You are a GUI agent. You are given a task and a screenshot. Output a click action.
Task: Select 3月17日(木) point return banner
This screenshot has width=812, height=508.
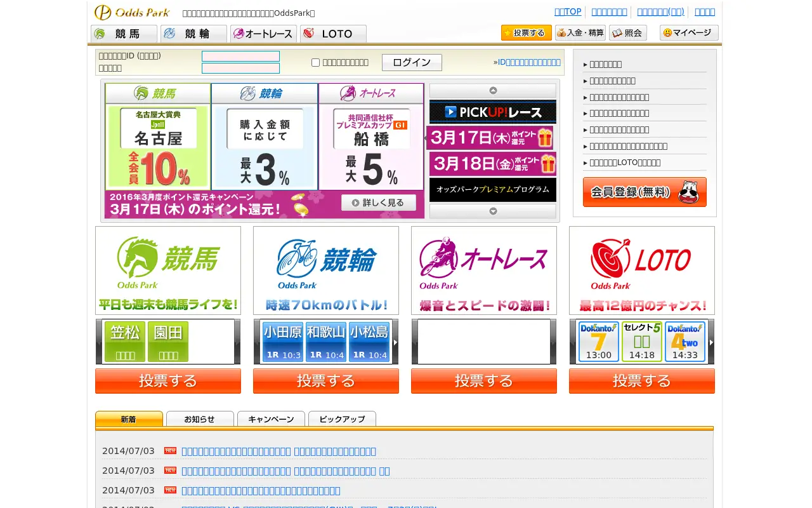click(x=490, y=137)
